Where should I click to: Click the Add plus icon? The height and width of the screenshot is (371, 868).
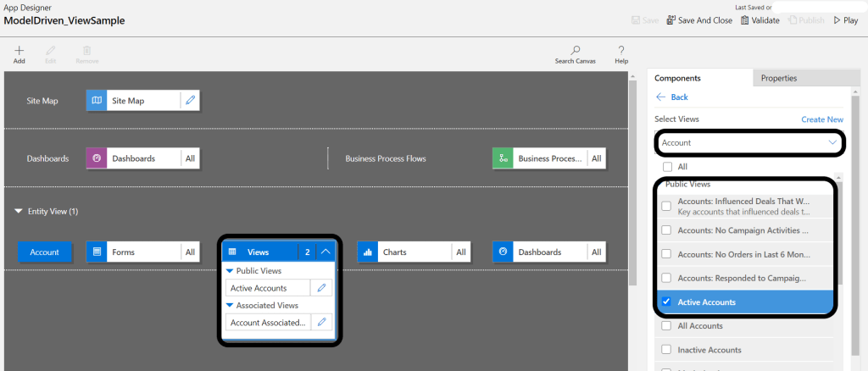pos(19,51)
